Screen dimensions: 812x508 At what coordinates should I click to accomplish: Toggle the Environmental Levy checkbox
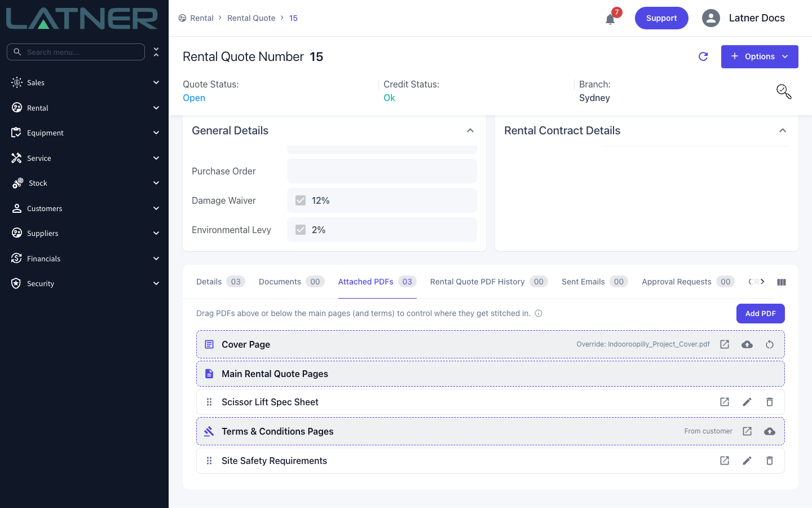click(x=301, y=230)
